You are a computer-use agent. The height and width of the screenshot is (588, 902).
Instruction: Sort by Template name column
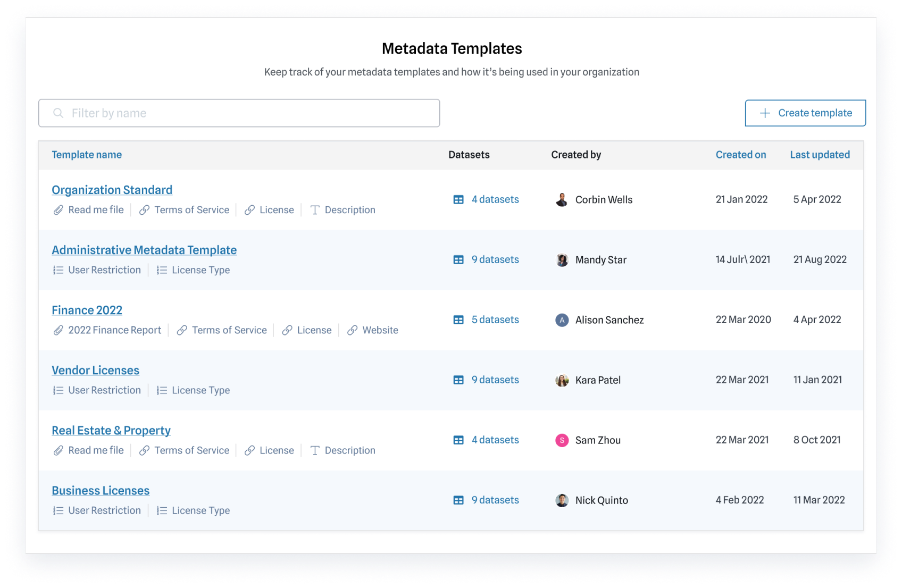(x=87, y=155)
